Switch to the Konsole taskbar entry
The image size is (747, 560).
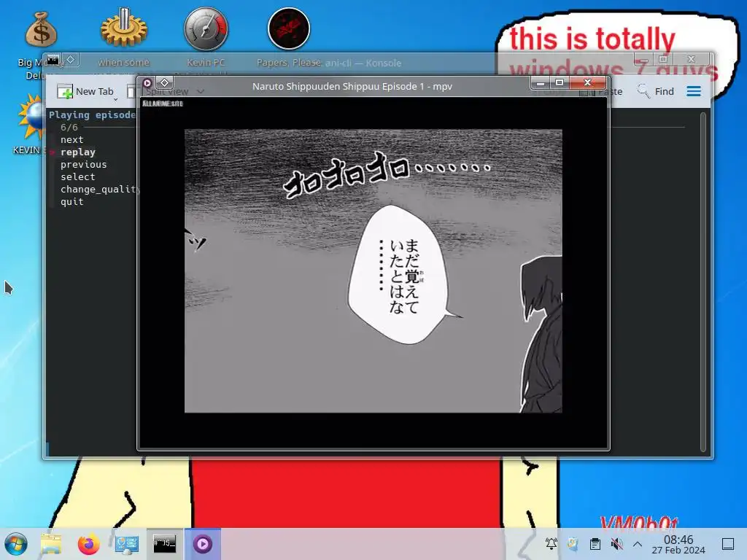[x=164, y=544]
